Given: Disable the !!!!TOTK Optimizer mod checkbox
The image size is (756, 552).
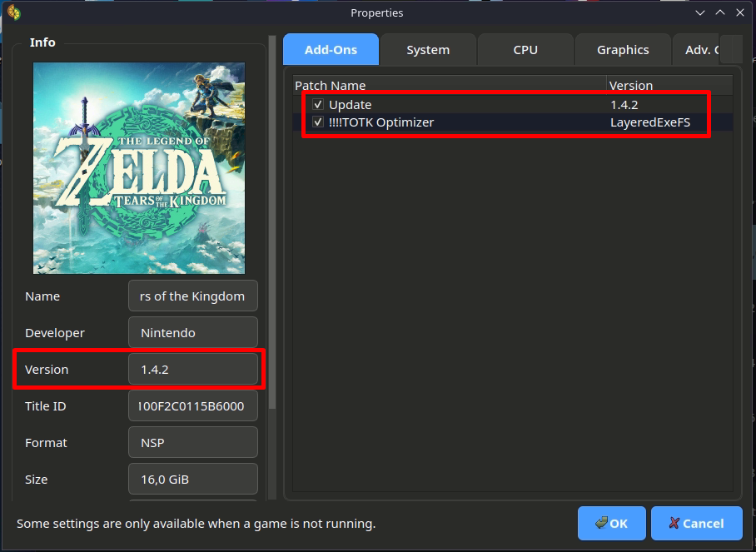Looking at the screenshot, I should pyautogui.click(x=318, y=122).
